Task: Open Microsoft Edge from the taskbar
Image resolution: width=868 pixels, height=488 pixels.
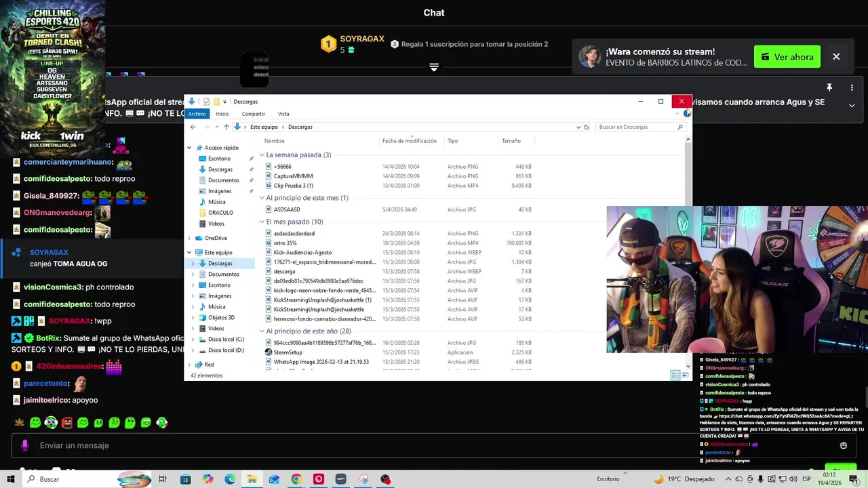Action: (230, 479)
